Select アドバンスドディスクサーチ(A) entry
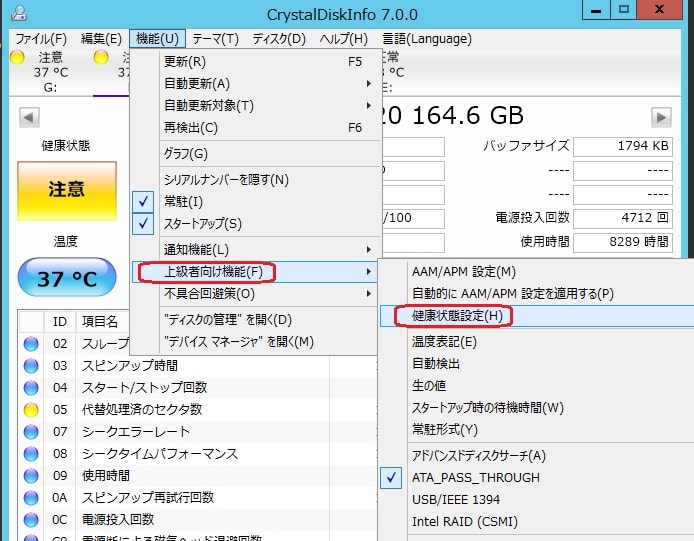This screenshot has height=541, width=694. click(x=537, y=456)
